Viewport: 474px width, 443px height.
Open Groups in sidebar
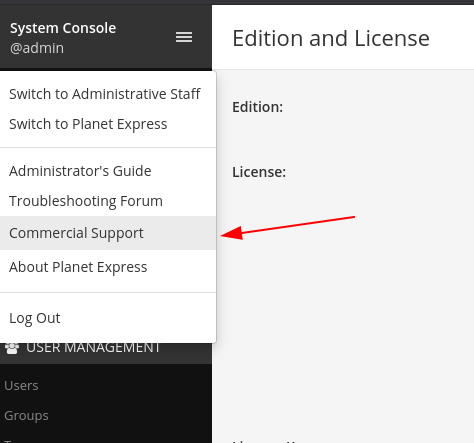26,416
